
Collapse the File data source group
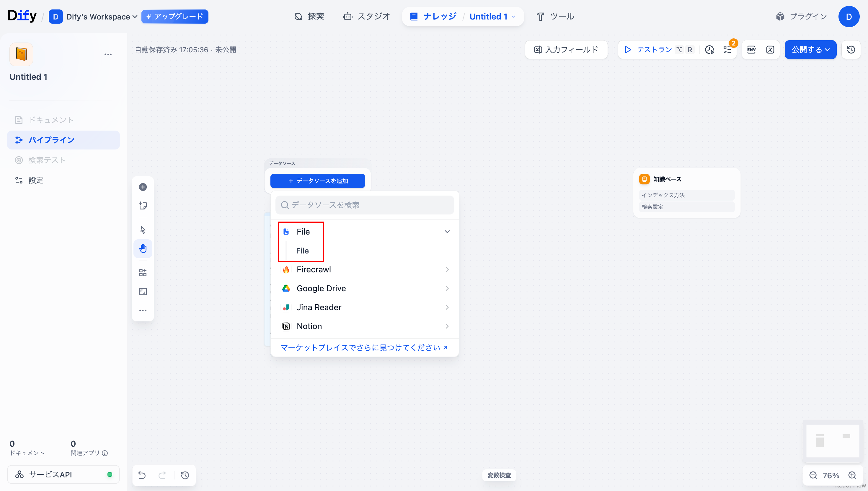[447, 232]
